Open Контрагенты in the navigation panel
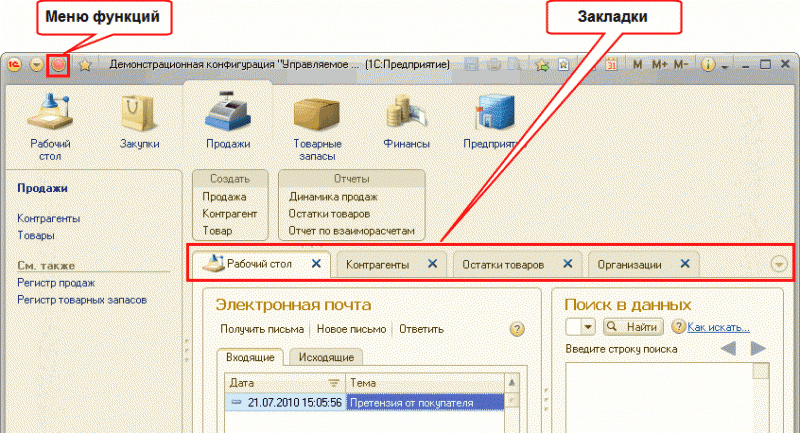Screen dimensions: 800x433 point(48,218)
